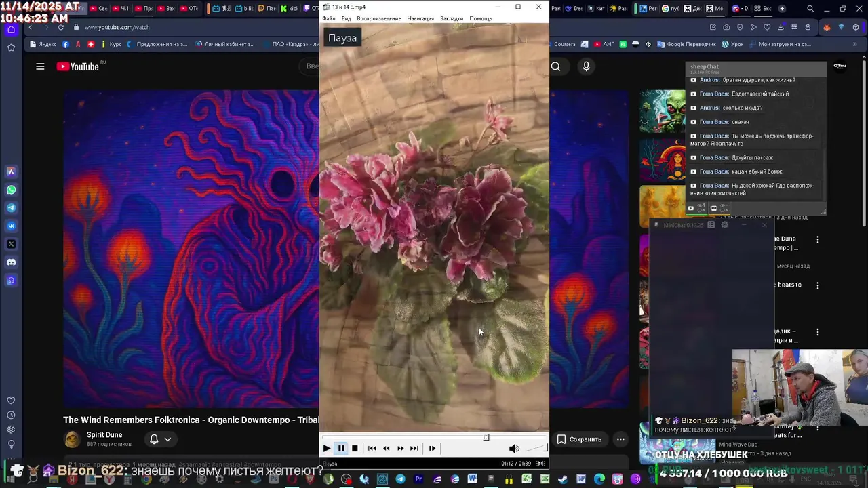Open Google Переводчик bookmark
This screenshot has width=868, height=488.
(686, 44)
